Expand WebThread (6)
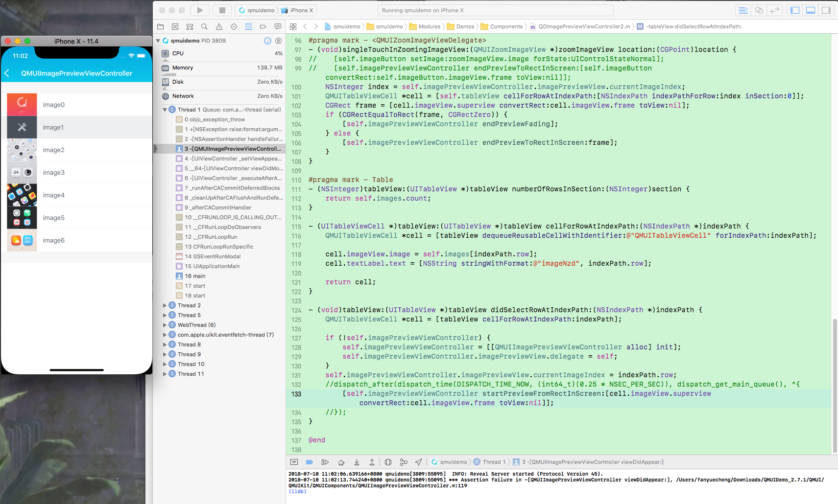The height and width of the screenshot is (504, 838). click(x=165, y=324)
